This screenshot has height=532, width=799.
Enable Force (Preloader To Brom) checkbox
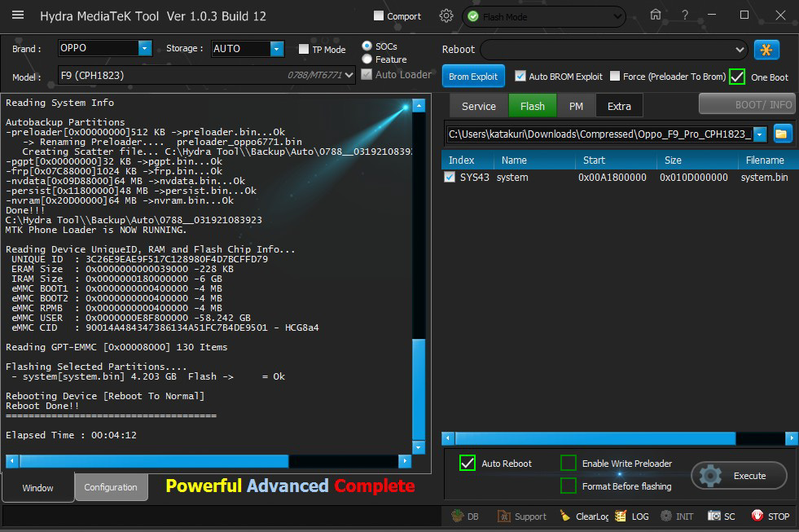click(x=615, y=76)
